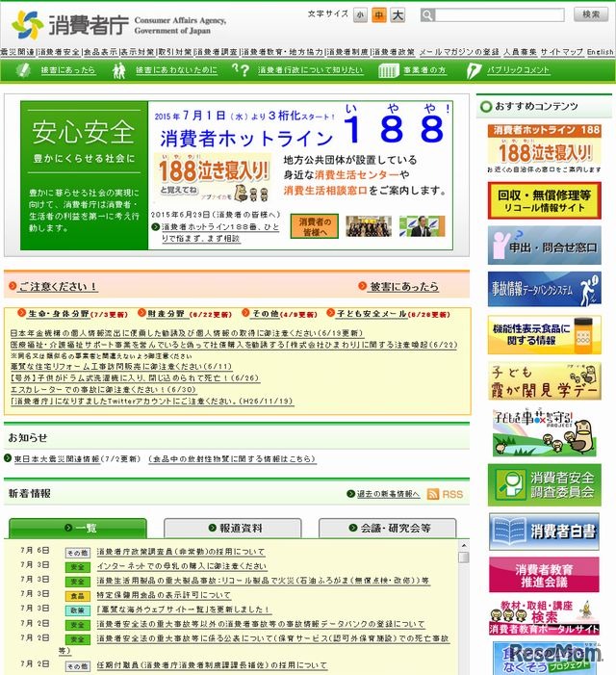
Task: Open インターネットでの母乳の購入 news item
Action: [x=182, y=566]
